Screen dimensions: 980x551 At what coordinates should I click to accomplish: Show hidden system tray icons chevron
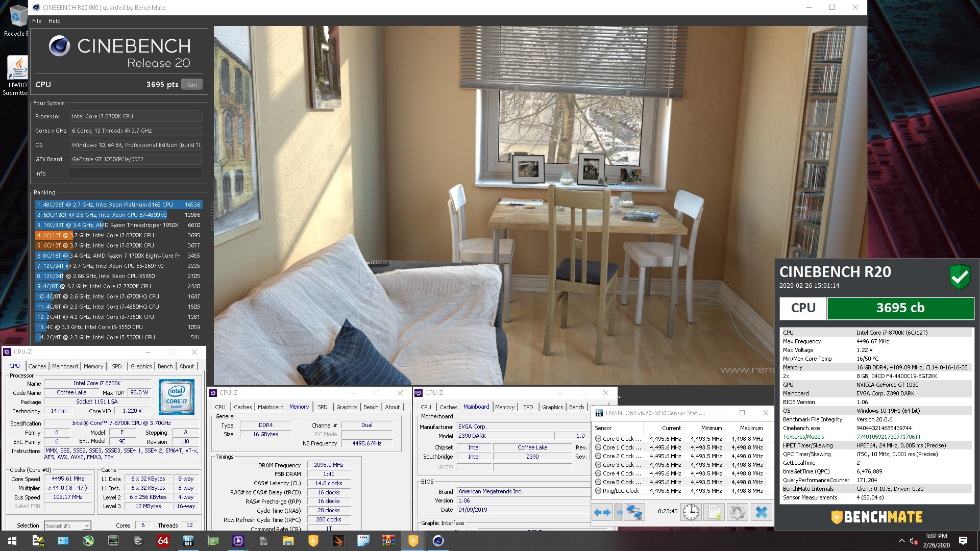(x=901, y=541)
